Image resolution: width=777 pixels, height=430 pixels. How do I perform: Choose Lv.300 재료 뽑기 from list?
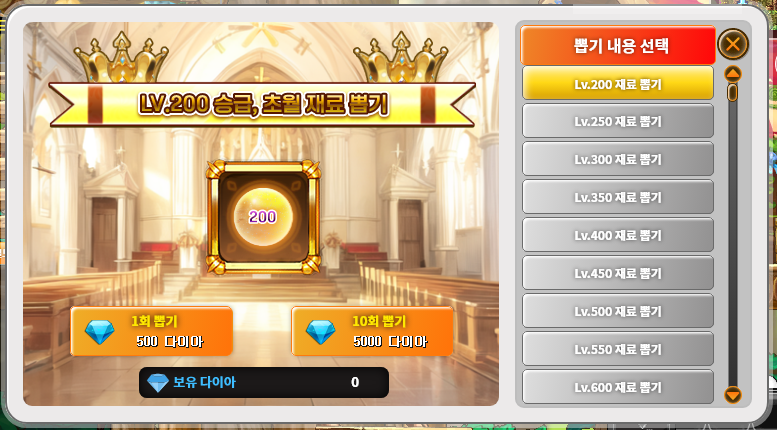coord(618,159)
